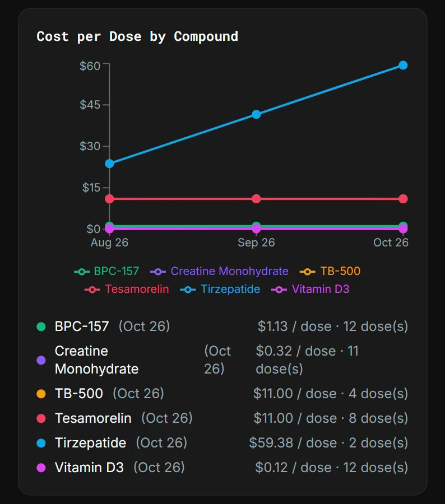Toggle Vitamin D3 legend entry
The image size is (445, 504).
click(x=310, y=290)
